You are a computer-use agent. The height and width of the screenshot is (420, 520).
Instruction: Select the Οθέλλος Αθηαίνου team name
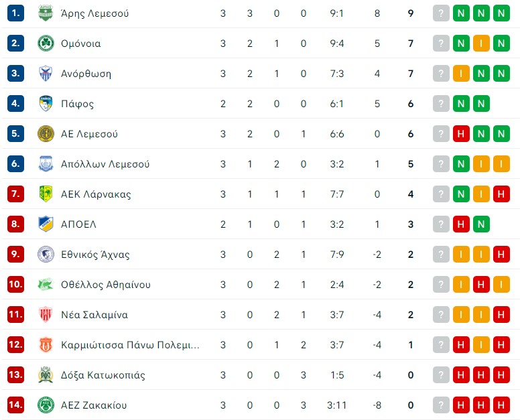105,285
